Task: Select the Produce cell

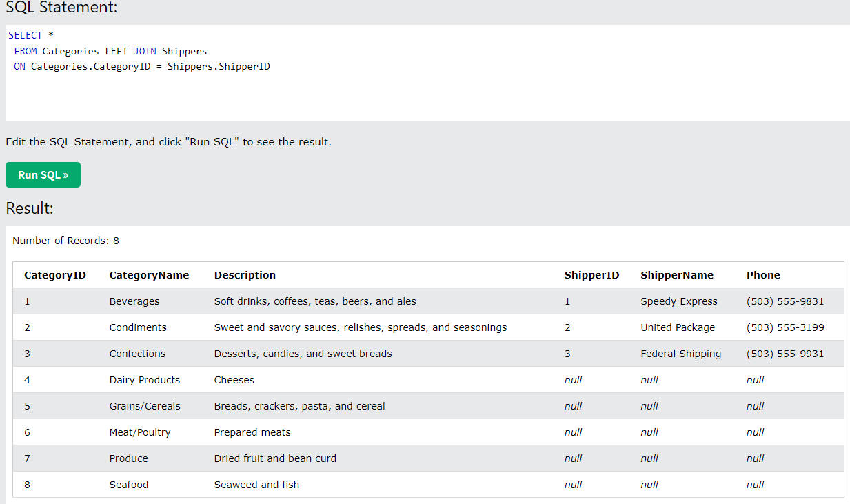Action: 128,458
